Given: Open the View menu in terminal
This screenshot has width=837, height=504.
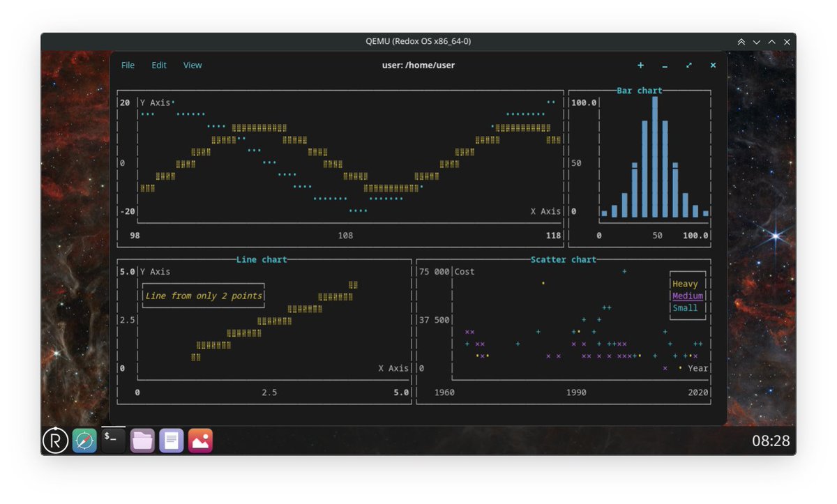Looking at the screenshot, I should click(193, 65).
